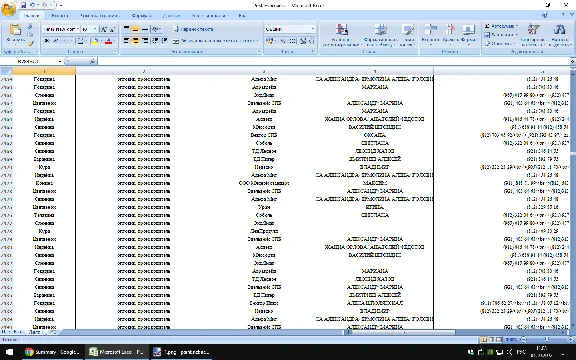Image resolution: width=576 pixels, height=360 pixels.
Task: Toggle middle vertical alignment button
Action: point(135,29)
